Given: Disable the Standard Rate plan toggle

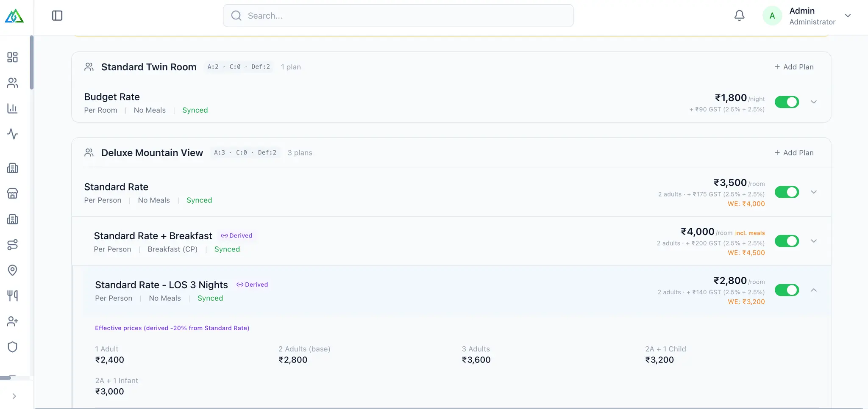Looking at the screenshot, I should click(x=787, y=192).
